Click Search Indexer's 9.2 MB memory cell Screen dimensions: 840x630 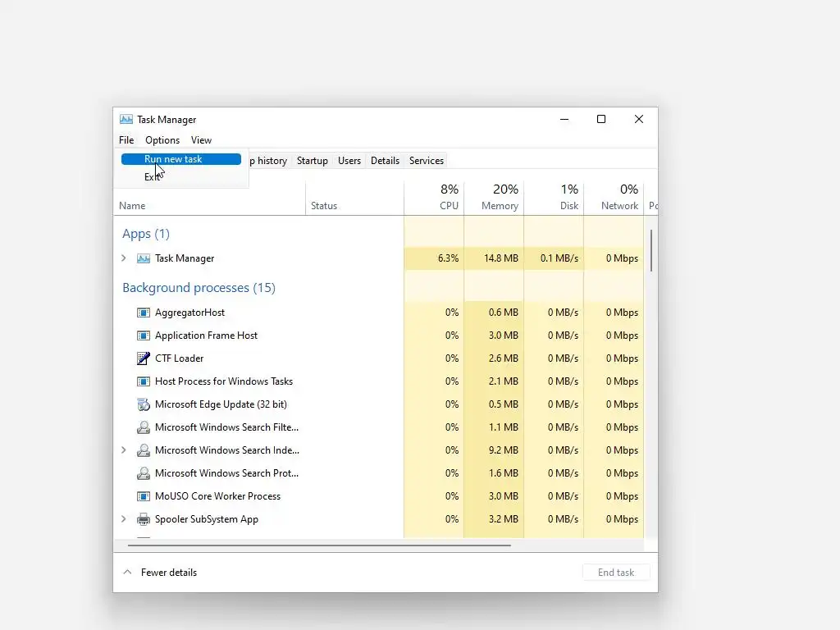click(x=494, y=450)
